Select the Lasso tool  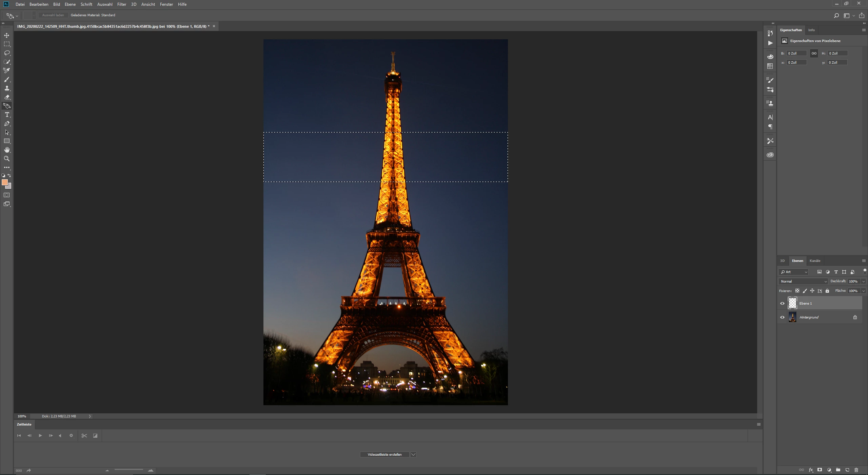(7, 53)
